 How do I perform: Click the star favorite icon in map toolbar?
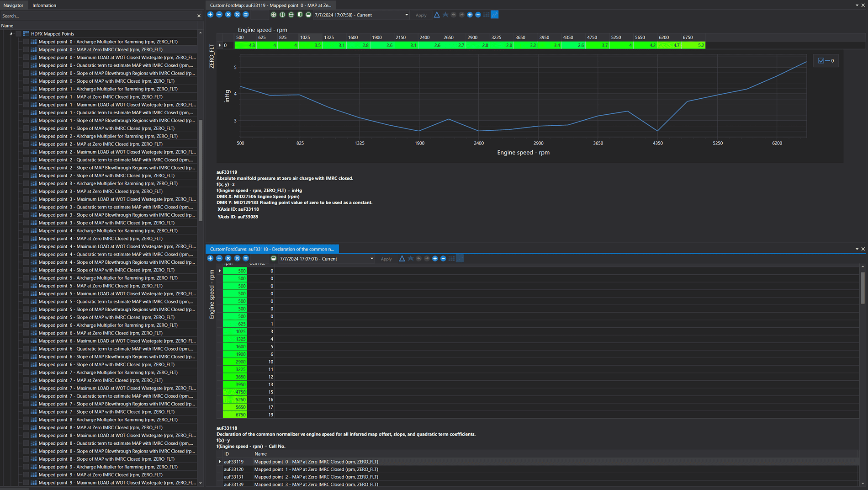click(445, 15)
